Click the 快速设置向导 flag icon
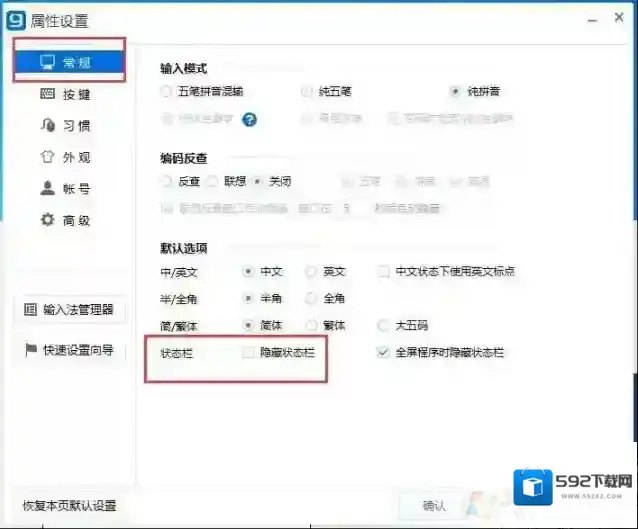Image resolution: width=638 pixels, height=529 pixels. [30, 350]
